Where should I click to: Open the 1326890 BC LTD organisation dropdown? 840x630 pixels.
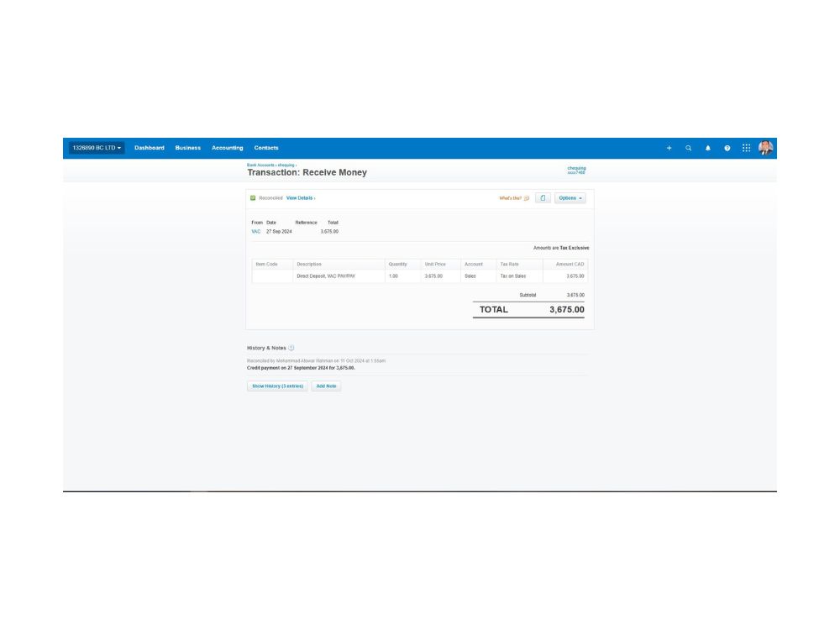(x=97, y=148)
